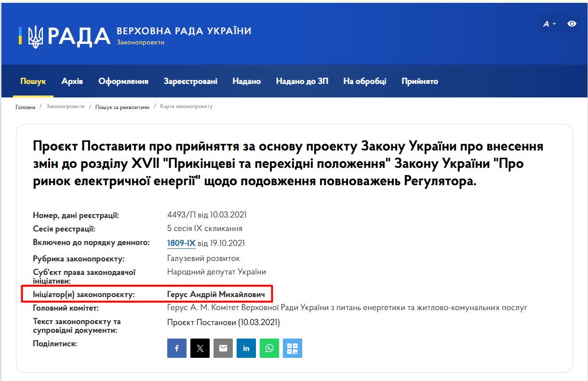Image resolution: width=588 pixels, height=381 pixels.
Task: Click 'Головний комітет:' label
Action: pyautogui.click(x=66, y=308)
